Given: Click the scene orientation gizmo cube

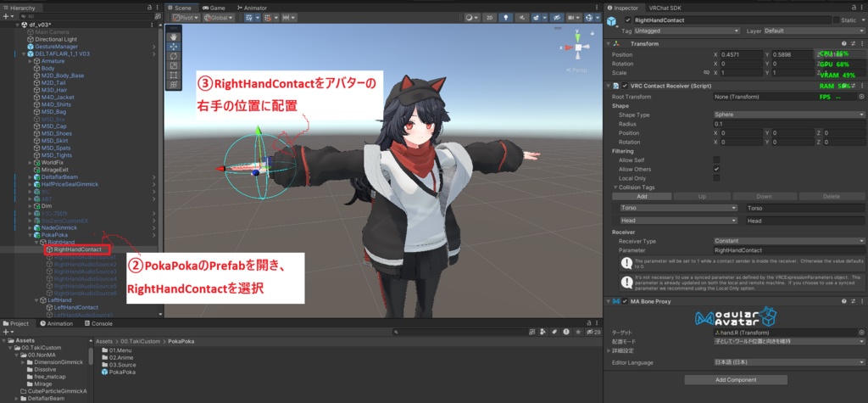Looking at the screenshot, I should pyautogui.click(x=578, y=48).
